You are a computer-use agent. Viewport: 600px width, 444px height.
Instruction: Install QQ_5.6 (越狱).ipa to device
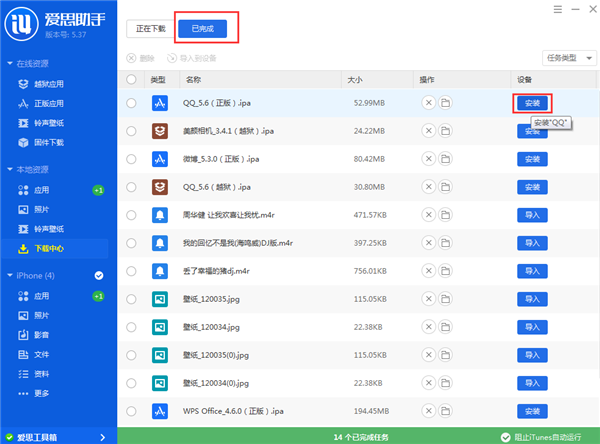click(x=532, y=187)
